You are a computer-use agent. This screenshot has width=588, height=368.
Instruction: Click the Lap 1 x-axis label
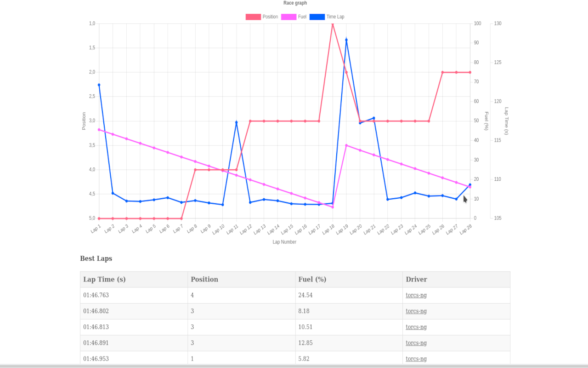(96, 229)
